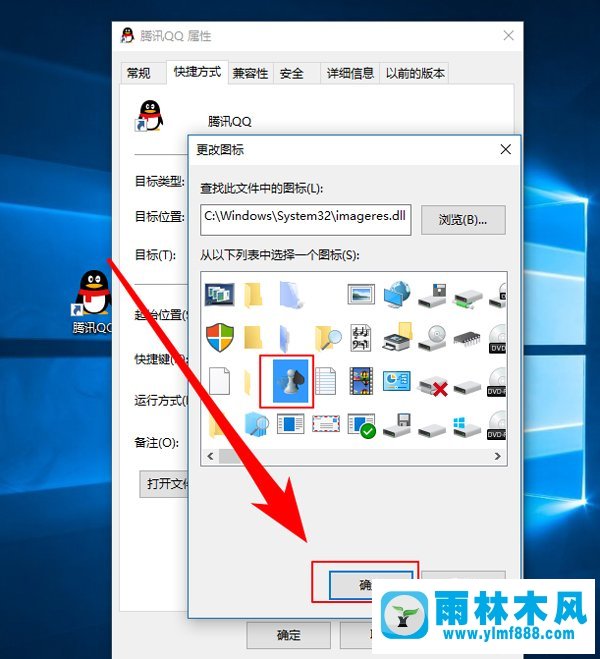The width and height of the screenshot is (600, 659).
Task: Switch to the 快捷方式 tab
Action: pyautogui.click(x=197, y=72)
